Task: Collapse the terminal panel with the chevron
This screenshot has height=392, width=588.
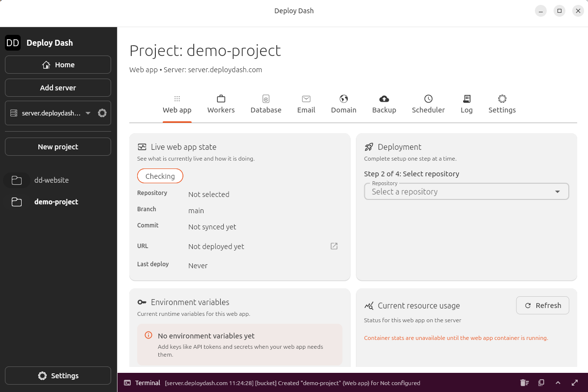Action: tap(558, 383)
